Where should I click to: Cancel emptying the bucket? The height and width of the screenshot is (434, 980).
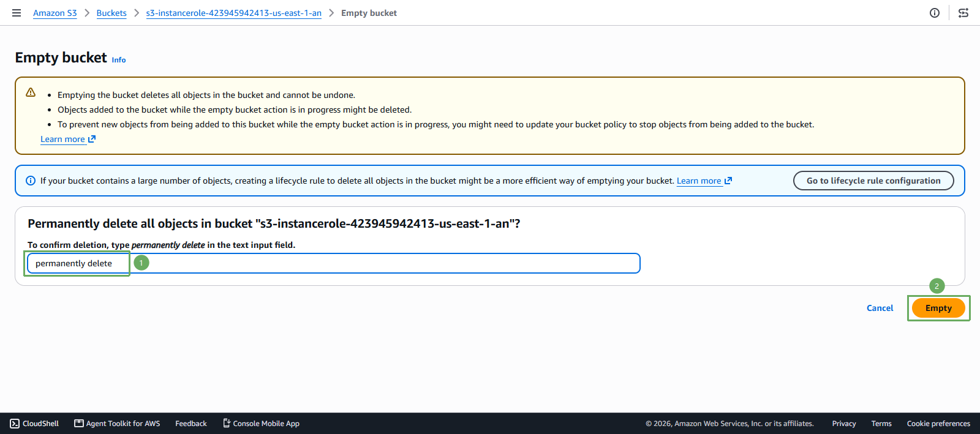[880, 308]
